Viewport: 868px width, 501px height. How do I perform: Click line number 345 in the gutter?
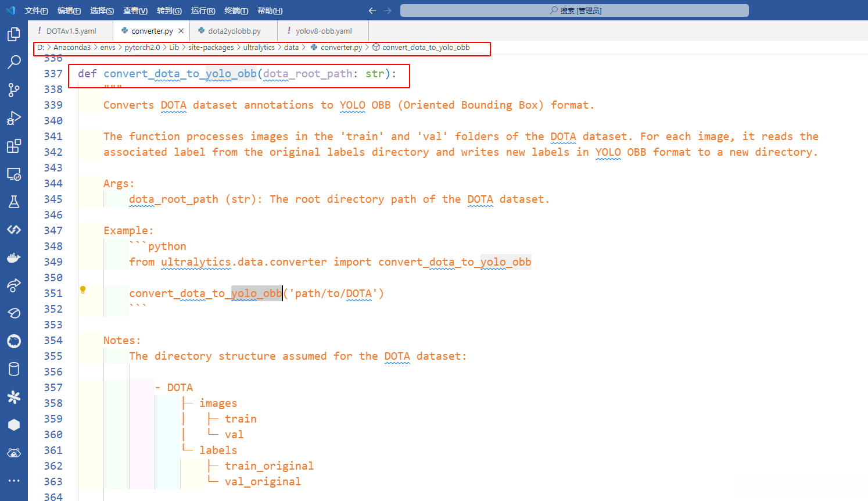(53, 199)
